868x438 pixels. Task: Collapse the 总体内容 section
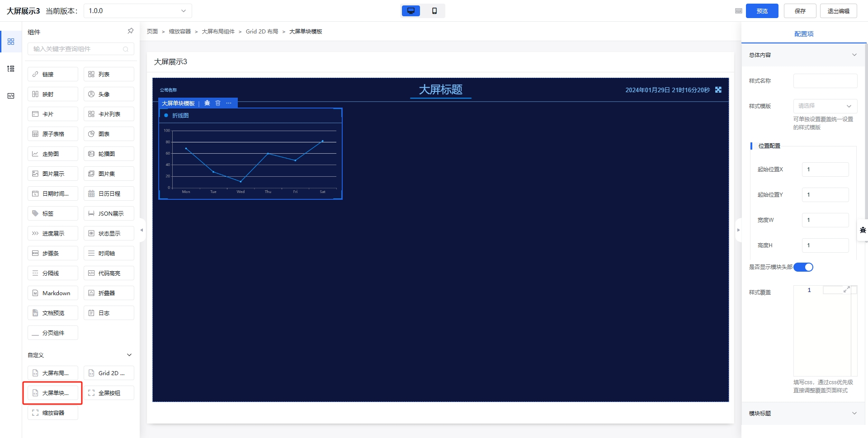[854, 55]
